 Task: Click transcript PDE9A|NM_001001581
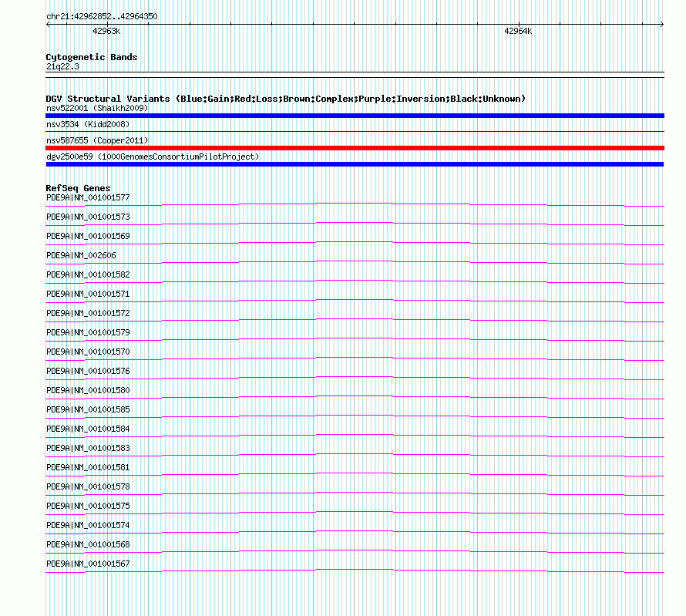click(x=88, y=467)
